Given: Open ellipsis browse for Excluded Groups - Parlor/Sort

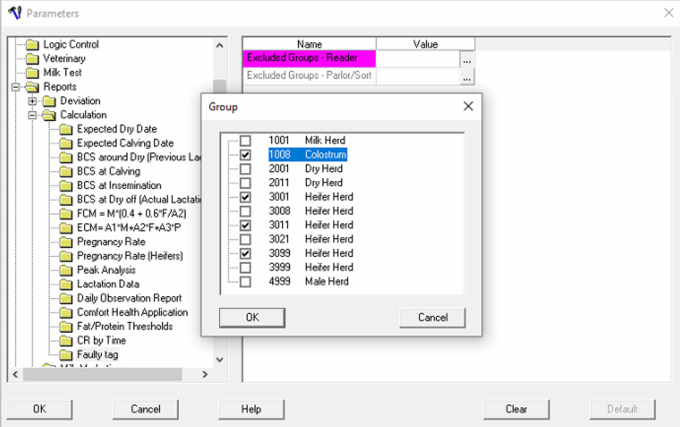Looking at the screenshot, I should pyautogui.click(x=466, y=78).
